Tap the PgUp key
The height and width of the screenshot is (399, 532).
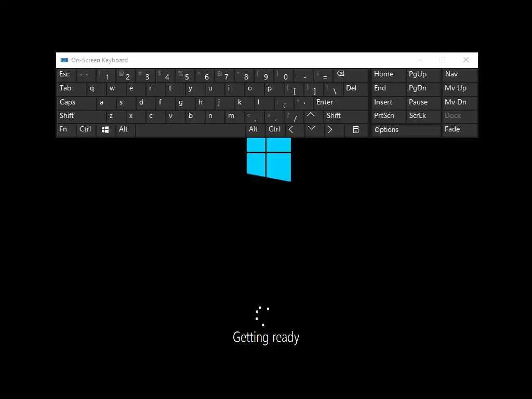pos(423,75)
